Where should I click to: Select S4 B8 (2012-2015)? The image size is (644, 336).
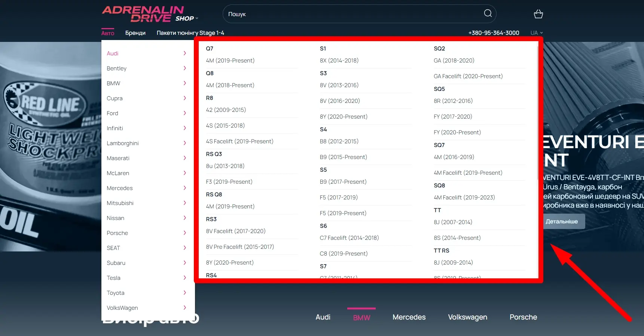point(339,141)
